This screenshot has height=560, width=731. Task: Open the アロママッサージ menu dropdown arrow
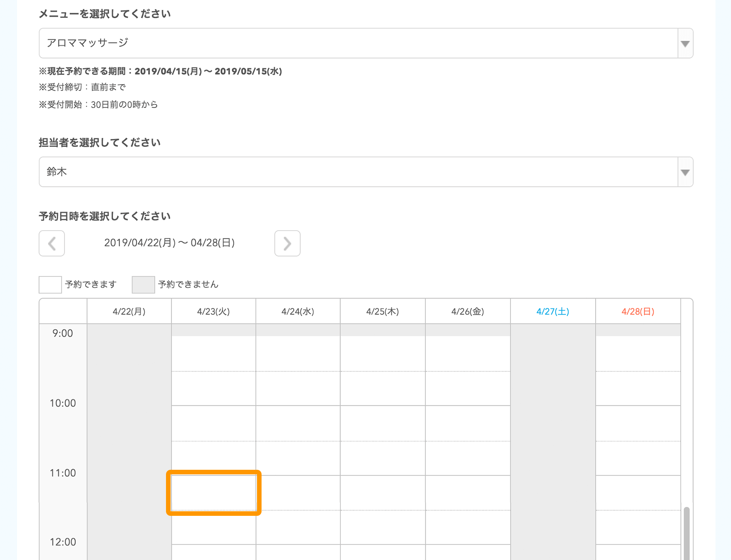click(685, 43)
